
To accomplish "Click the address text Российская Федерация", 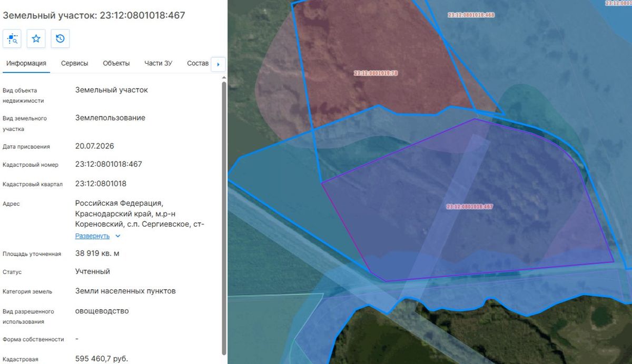I will pyautogui.click(x=120, y=203).
